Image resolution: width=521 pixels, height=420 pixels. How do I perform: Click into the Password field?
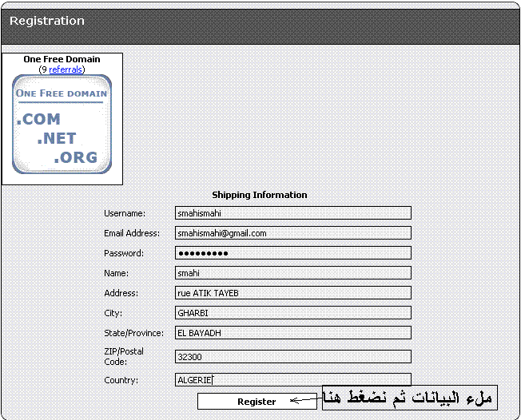coord(293,252)
